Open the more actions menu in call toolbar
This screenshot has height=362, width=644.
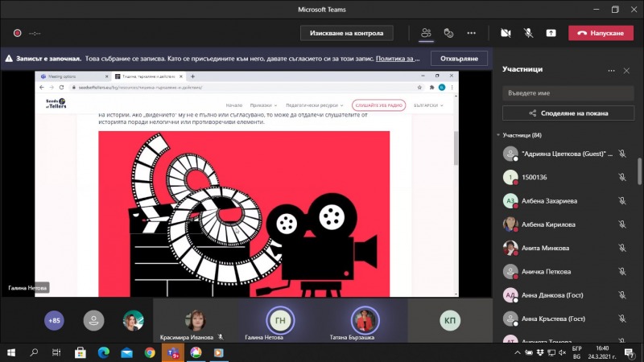[x=471, y=33]
